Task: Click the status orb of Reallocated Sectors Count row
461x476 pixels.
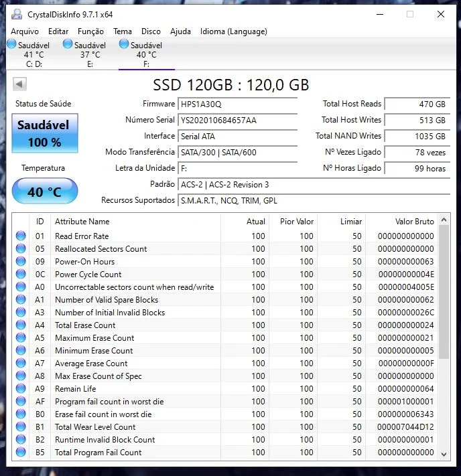Action: coord(21,248)
